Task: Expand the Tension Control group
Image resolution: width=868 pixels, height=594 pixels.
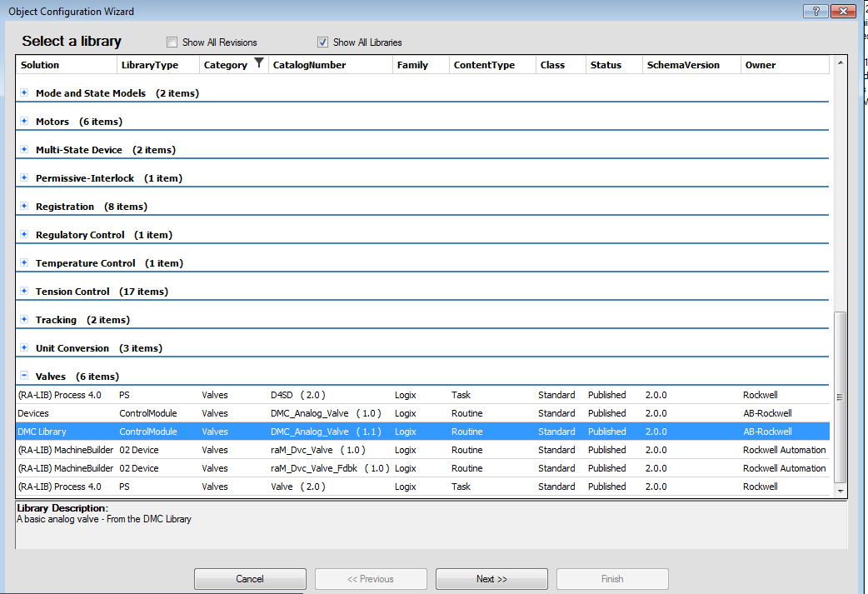Action: [x=24, y=291]
